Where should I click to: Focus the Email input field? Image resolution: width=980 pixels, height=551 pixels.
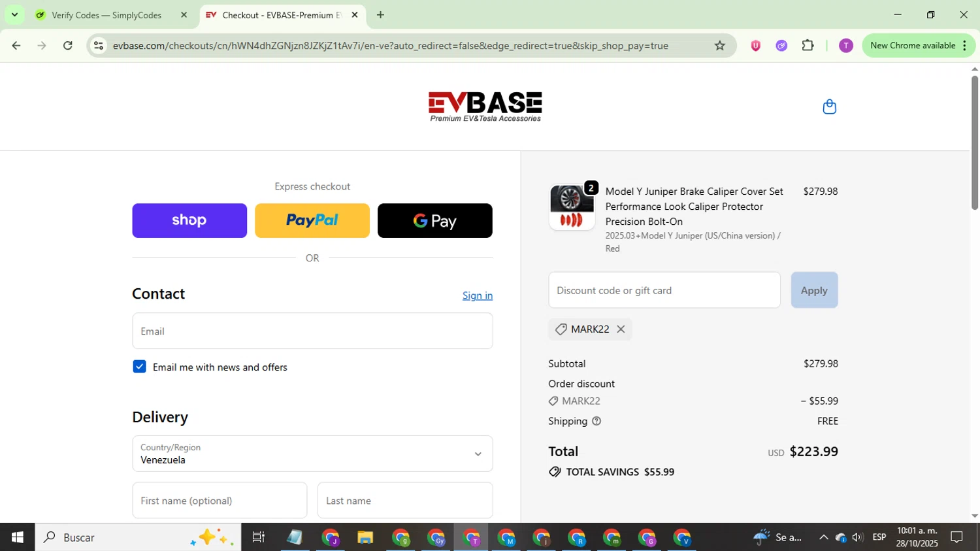[x=312, y=331]
